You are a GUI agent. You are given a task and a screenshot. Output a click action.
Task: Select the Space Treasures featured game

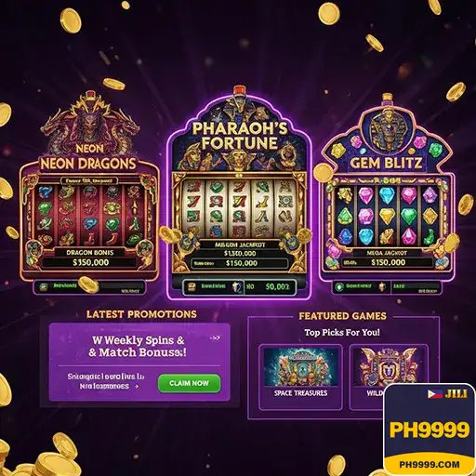coord(300,377)
